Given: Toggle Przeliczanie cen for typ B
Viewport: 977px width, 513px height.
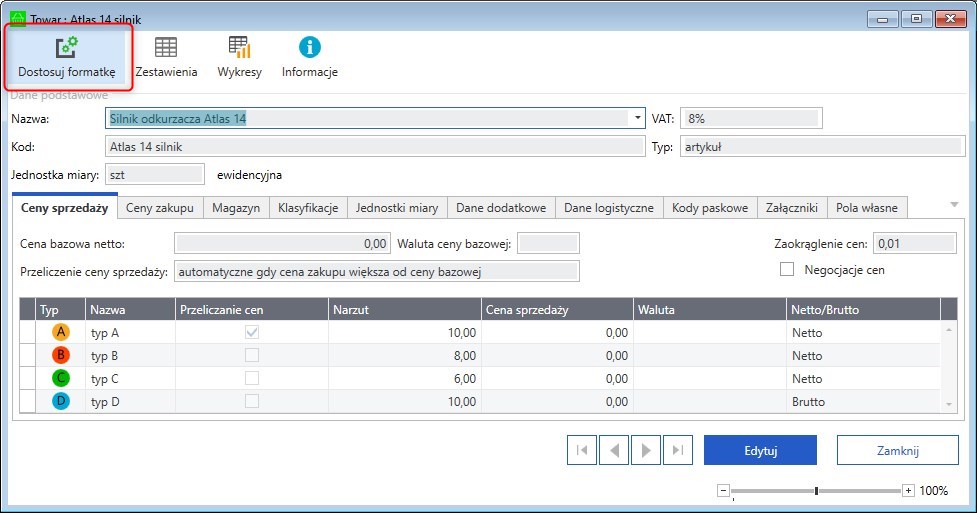Looking at the screenshot, I should (252, 355).
